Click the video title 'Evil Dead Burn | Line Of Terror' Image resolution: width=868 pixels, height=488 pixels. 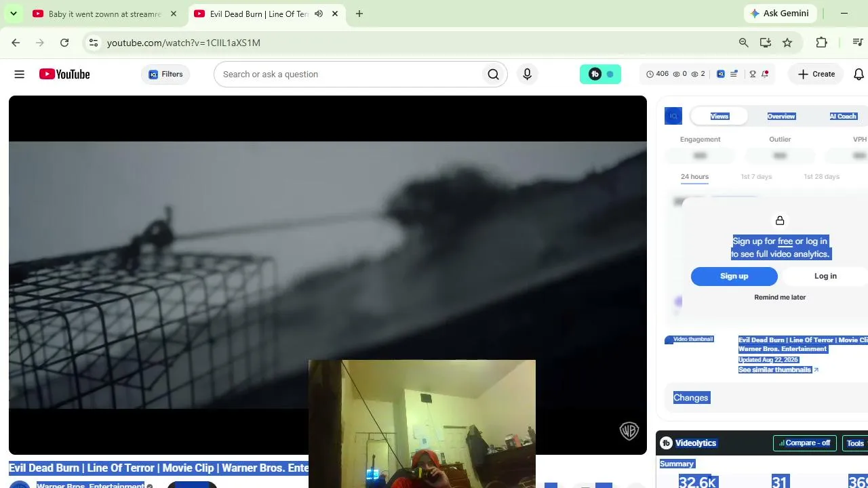point(159,468)
